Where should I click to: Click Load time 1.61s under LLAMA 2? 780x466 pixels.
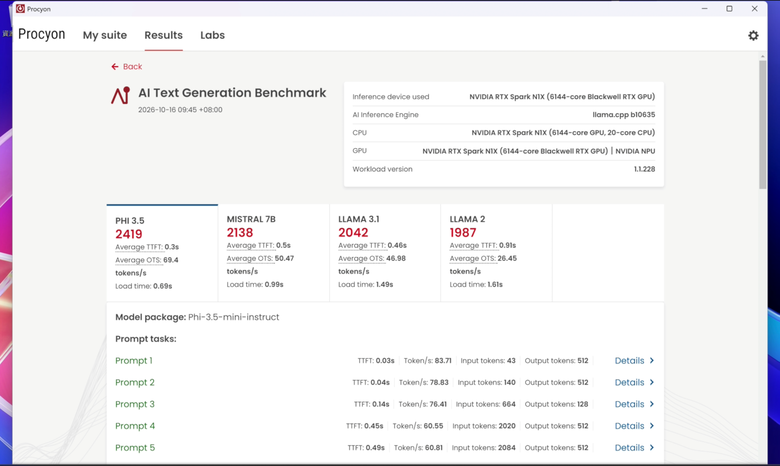click(x=476, y=285)
